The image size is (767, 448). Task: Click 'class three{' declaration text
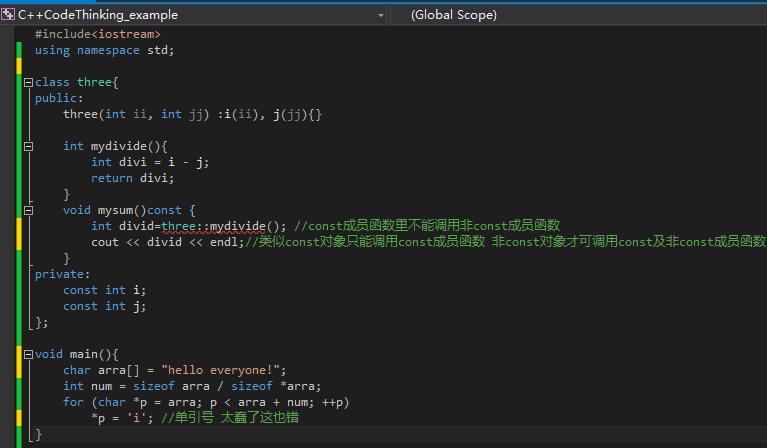[x=76, y=82]
